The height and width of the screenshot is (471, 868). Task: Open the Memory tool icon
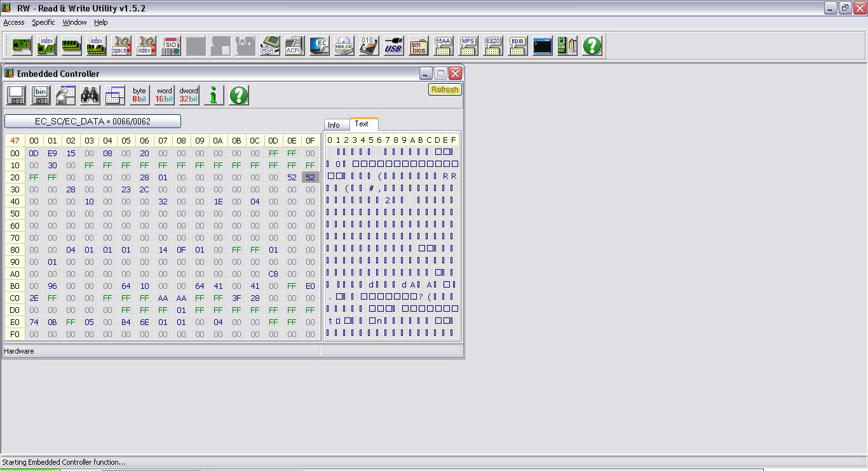pyautogui.click(x=71, y=46)
